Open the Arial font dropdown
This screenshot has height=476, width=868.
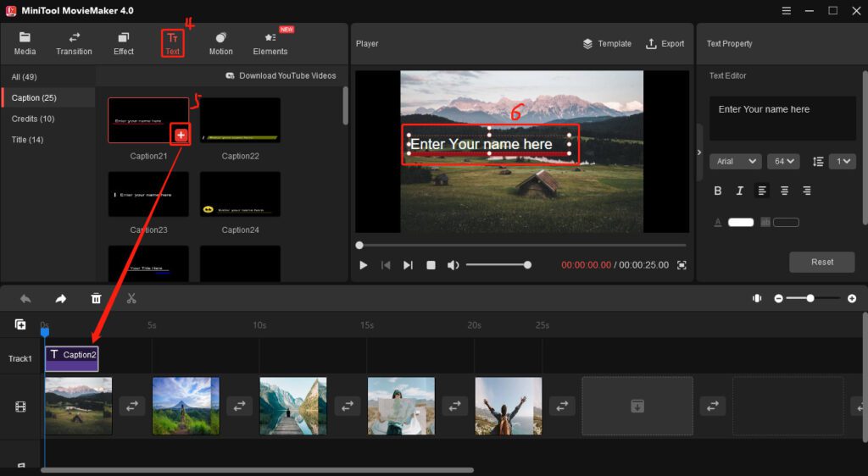[x=736, y=162]
